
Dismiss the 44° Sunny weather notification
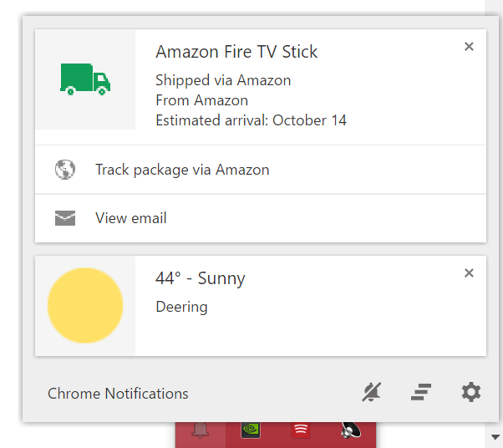[469, 273]
